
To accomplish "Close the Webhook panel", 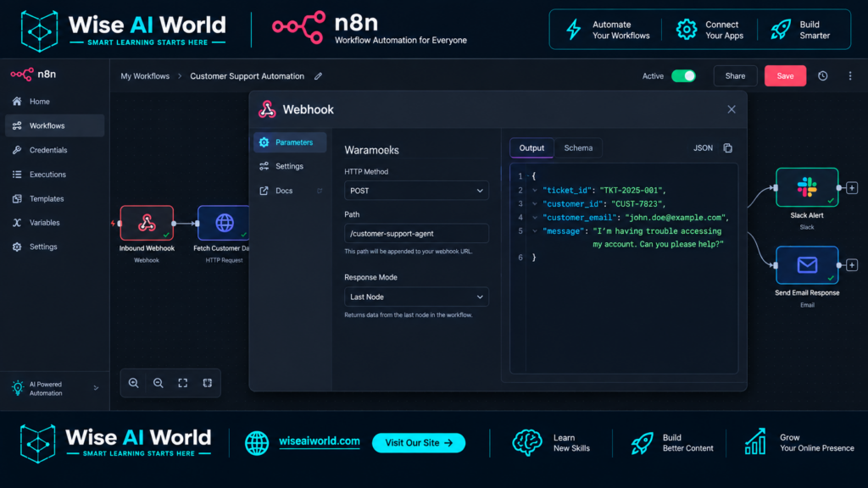I will pyautogui.click(x=732, y=109).
